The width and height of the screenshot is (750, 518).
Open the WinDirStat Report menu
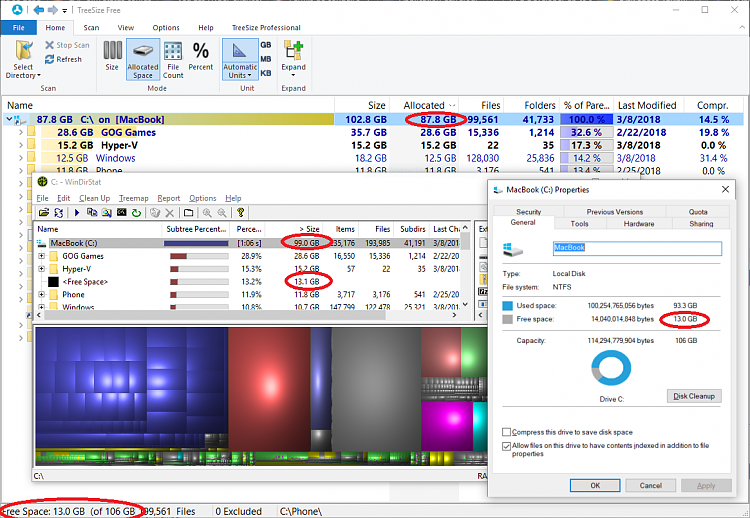coord(169,198)
